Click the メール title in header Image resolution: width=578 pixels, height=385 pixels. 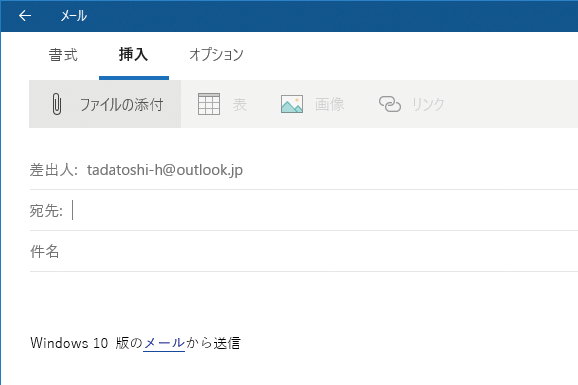tap(74, 16)
